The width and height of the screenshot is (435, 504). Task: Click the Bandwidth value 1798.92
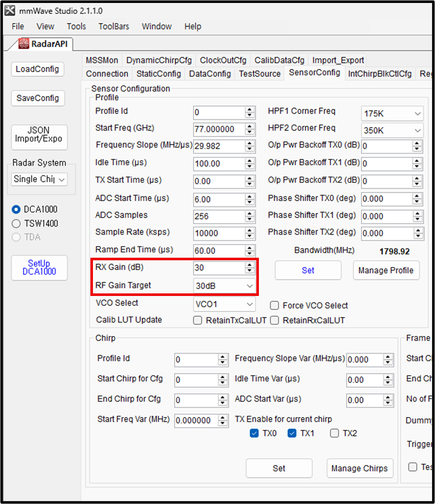pyautogui.click(x=394, y=251)
